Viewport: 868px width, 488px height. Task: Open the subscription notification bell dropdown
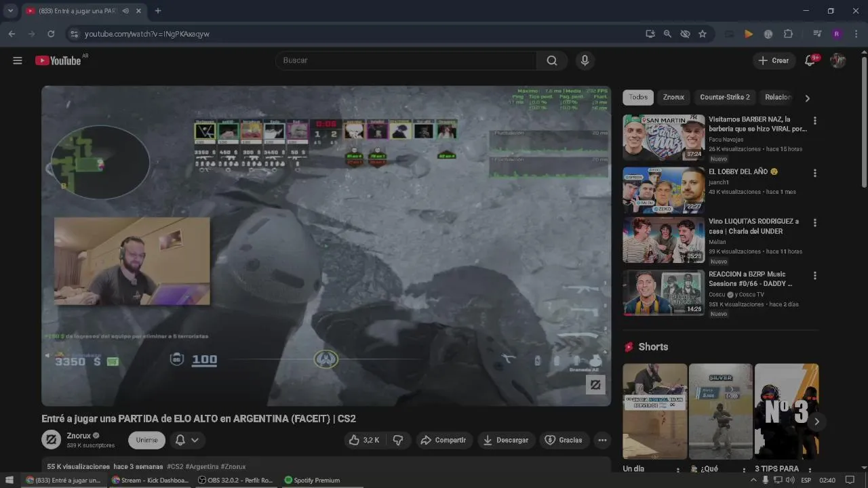(187, 440)
